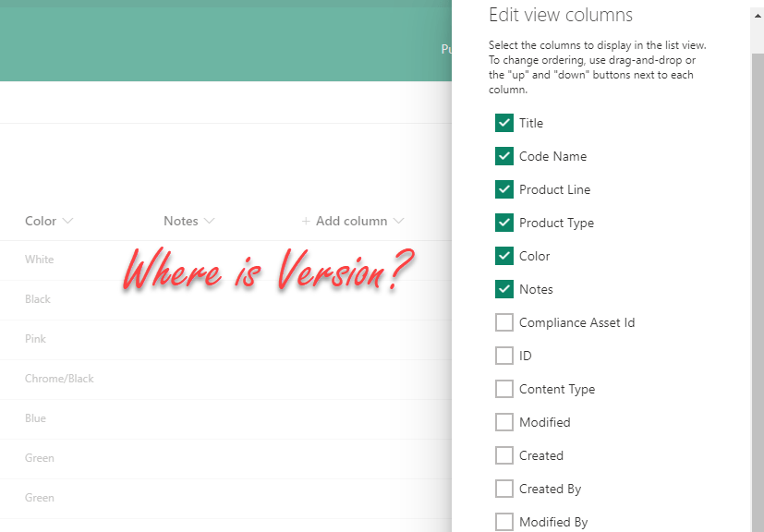Expand the Add column chevron
The image size is (764, 532).
tap(399, 221)
